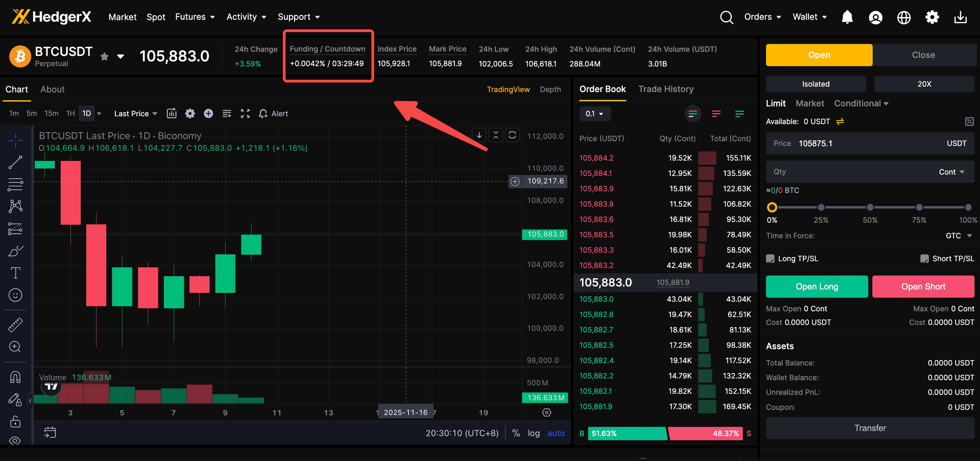Open the Time in Force GTC dropdown
Viewport: 980px width, 461px height.
click(x=958, y=236)
